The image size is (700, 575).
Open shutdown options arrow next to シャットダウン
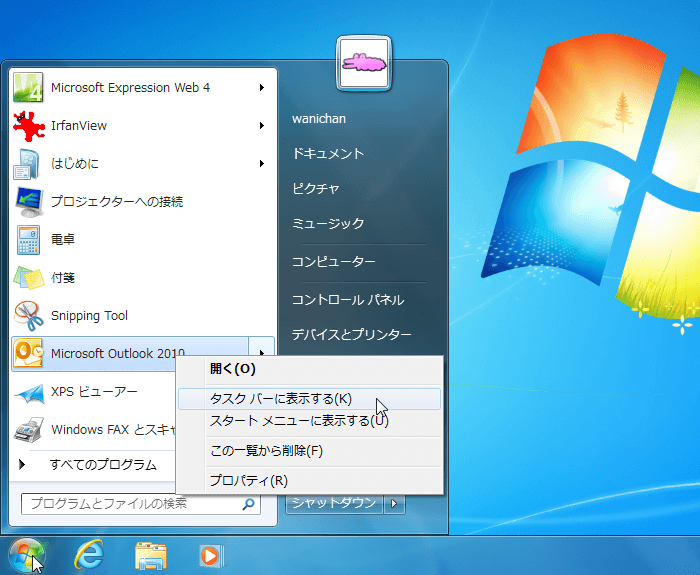pos(394,504)
